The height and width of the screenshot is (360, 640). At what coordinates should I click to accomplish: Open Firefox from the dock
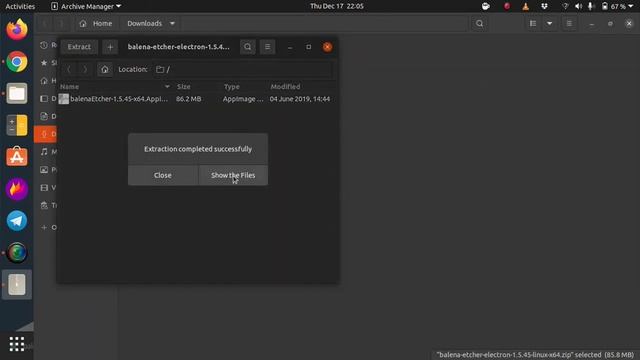pos(17,29)
